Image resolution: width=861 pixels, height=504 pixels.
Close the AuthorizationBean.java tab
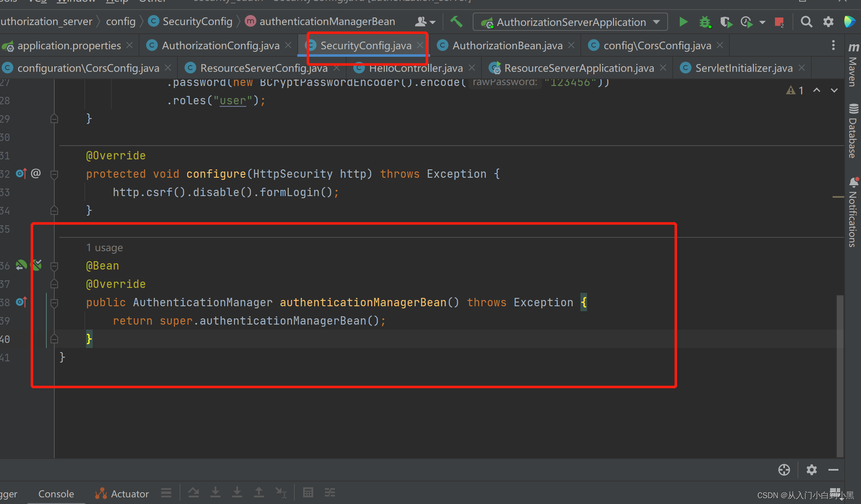[x=571, y=45]
